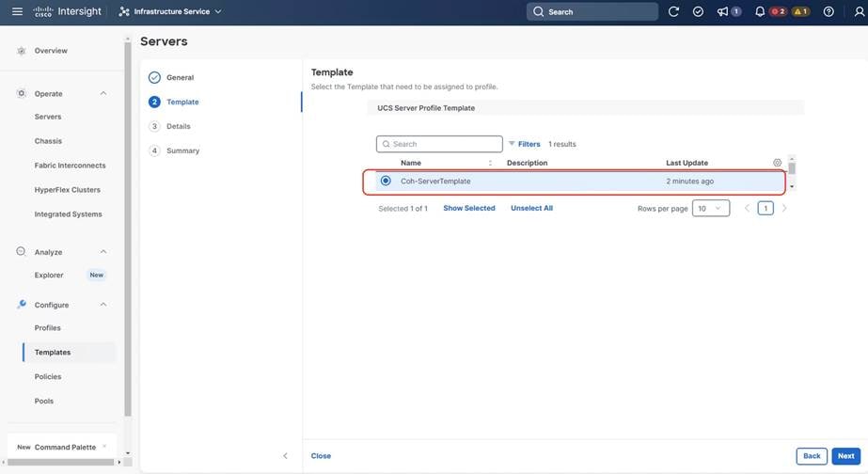868x474 pixels.
Task: Open the requests checkmark icon
Action: pyautogui.click(x=698, y=11)
